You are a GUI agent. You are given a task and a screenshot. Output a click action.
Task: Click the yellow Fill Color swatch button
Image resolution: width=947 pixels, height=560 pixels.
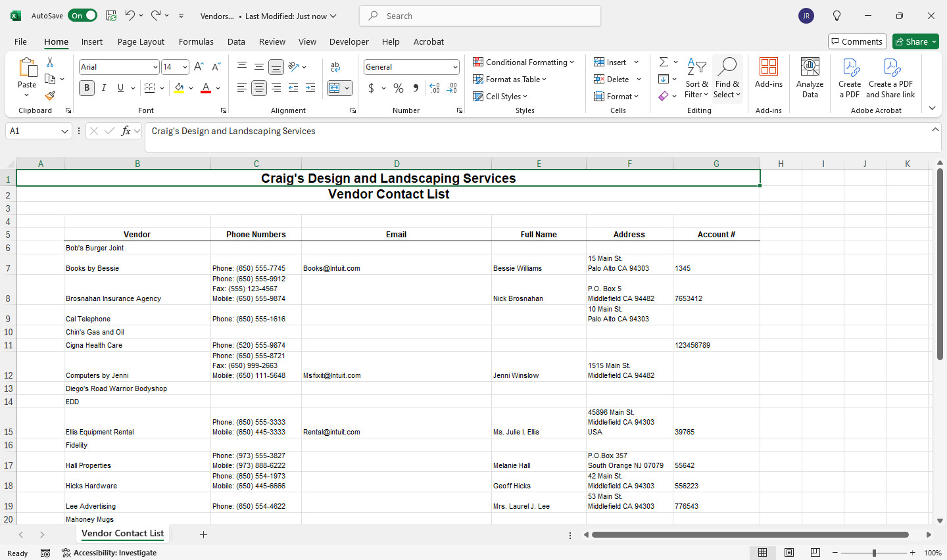click(x=179, y=88)
